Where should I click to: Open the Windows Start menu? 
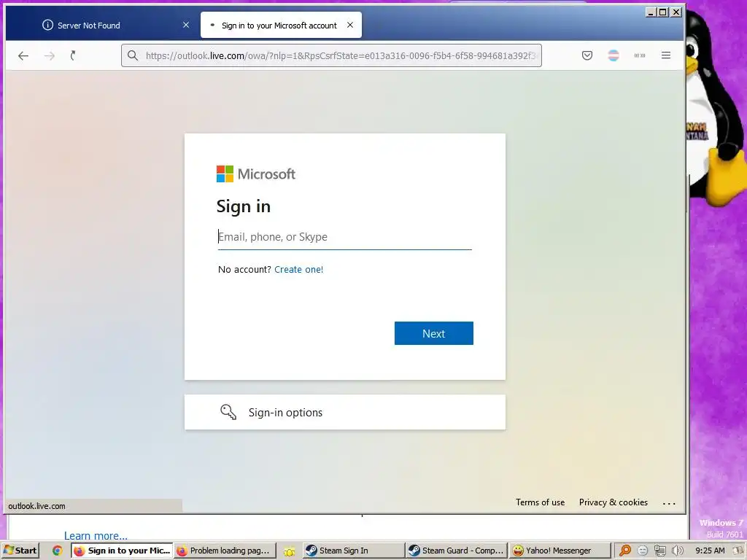click(20, 551)
